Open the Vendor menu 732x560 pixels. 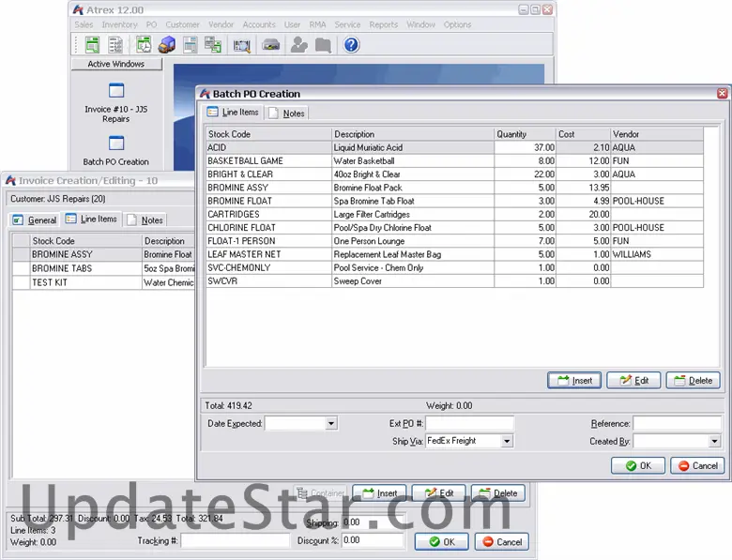[x=221, y=24]
